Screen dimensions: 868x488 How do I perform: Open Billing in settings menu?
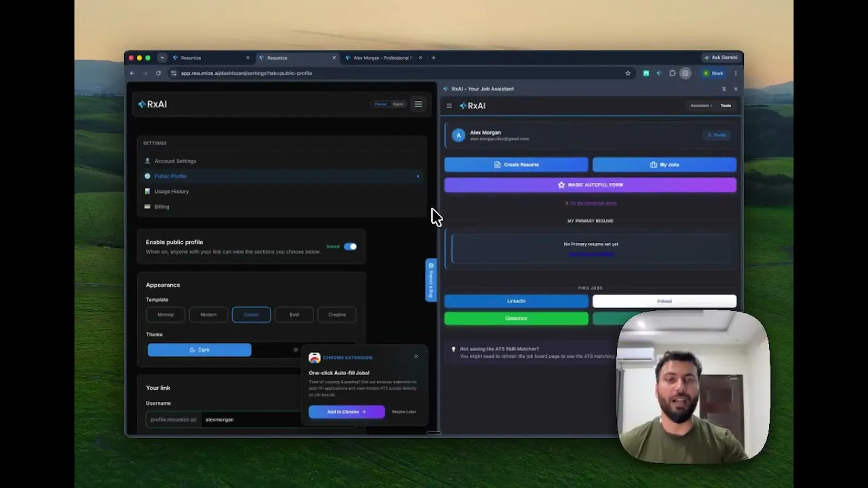coord(282,207)
